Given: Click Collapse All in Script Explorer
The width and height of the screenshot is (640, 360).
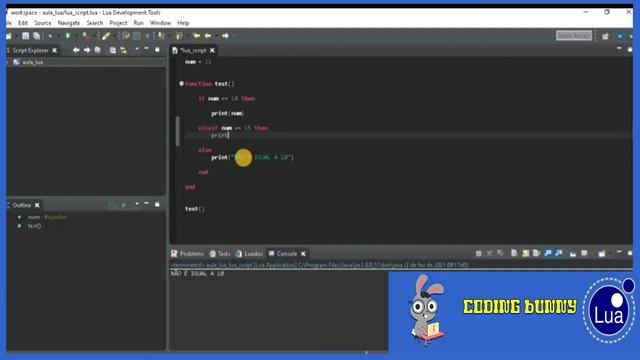Looking at the screenshot, I should [112, 50].
